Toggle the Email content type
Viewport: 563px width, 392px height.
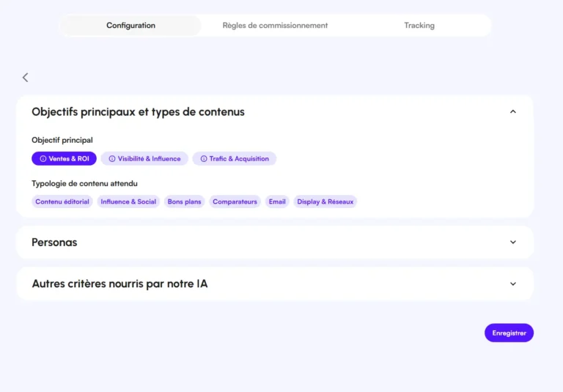click(x=277, y=201)
